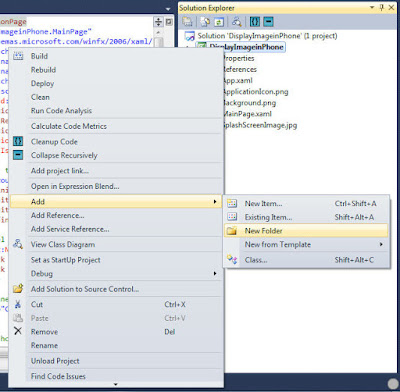Select Background.png file
The height and width of the screenshot is (392, 400).
(x=250, y=103)
